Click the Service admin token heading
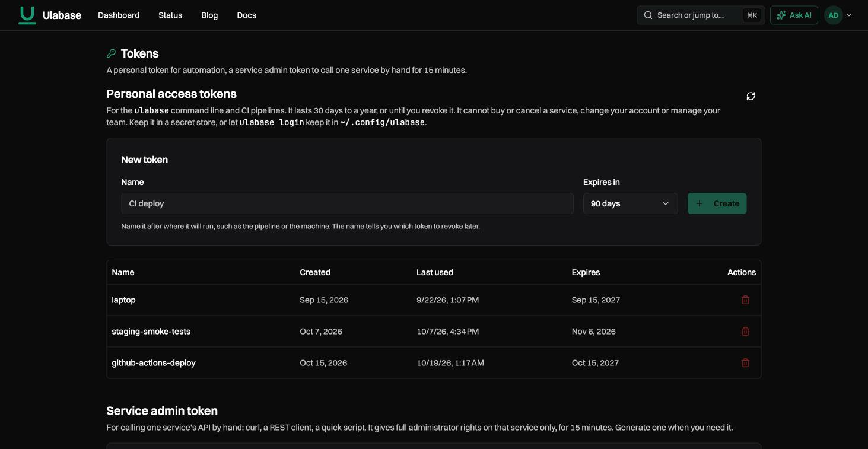Viewport: 868px width, 449px height. tap(162, 411)
